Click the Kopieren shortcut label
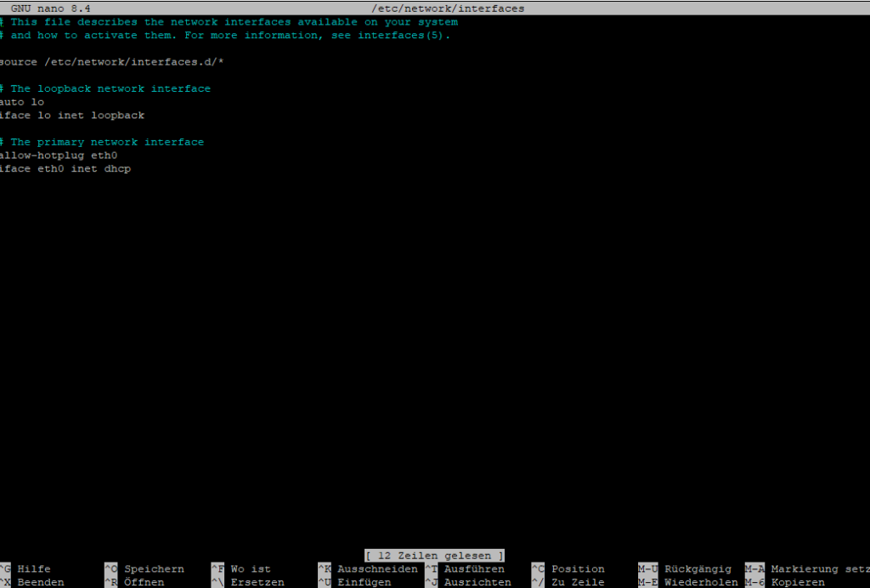The image size is (870, 588). (798, 583)
